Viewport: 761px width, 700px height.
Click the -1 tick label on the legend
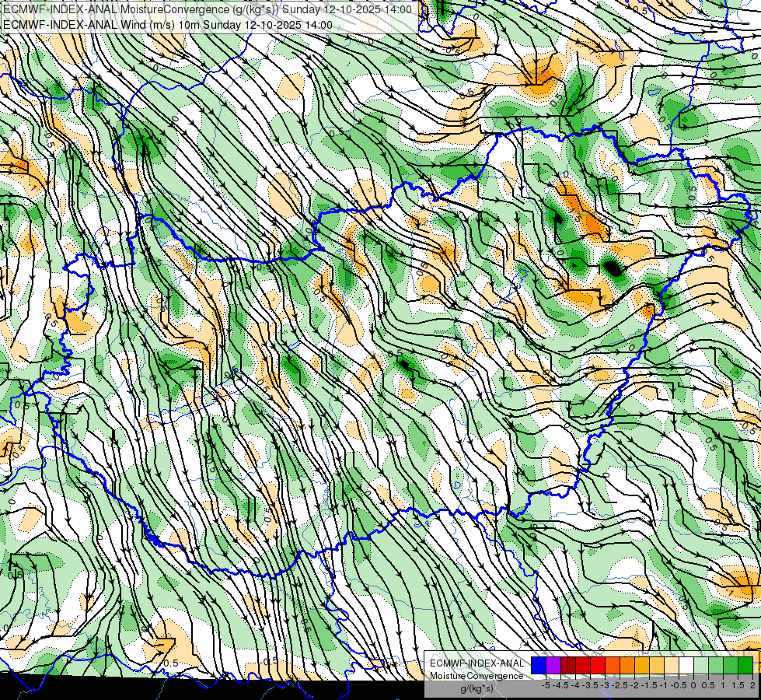(664, 685)
